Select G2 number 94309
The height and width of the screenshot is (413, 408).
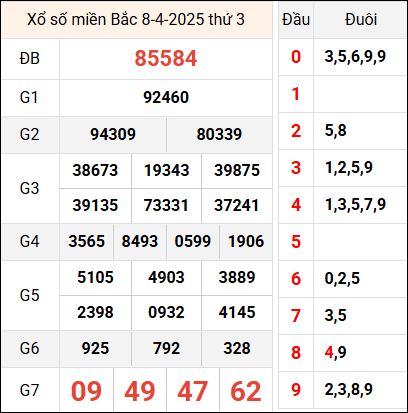tap(113, 134)
